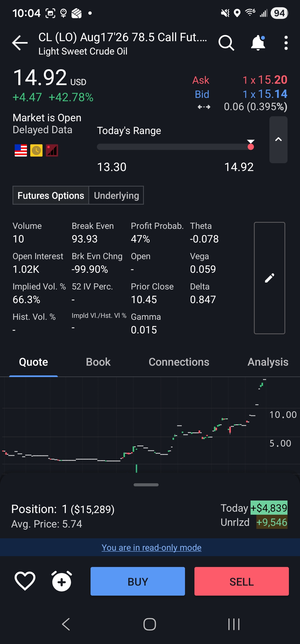
Task: Tap the US flag exchange icon
Action: point(21,150)
